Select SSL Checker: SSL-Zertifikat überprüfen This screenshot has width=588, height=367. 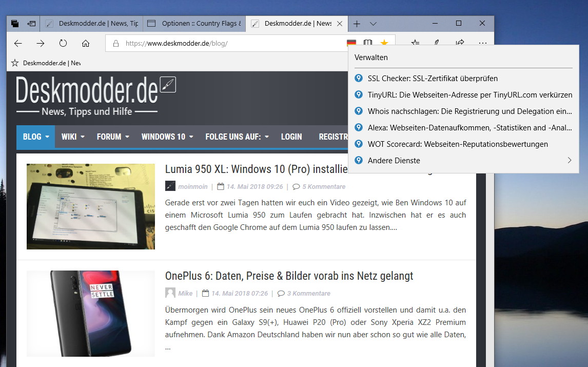pyautogui.click(x=463, y=79)
